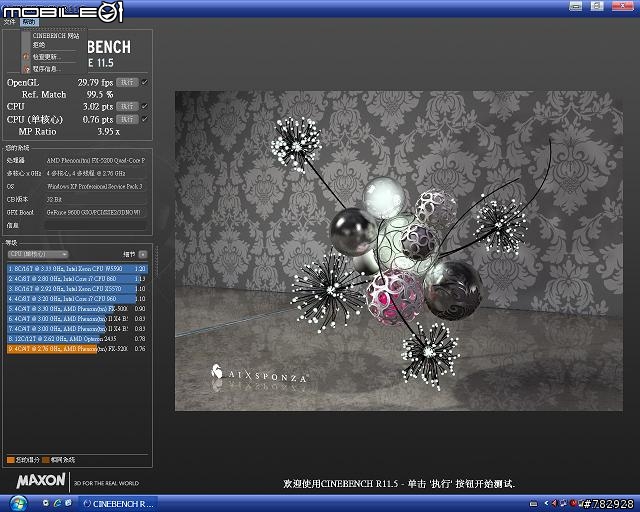Toggle the CPU (单核心) test checkbox

tap(144, 119)
